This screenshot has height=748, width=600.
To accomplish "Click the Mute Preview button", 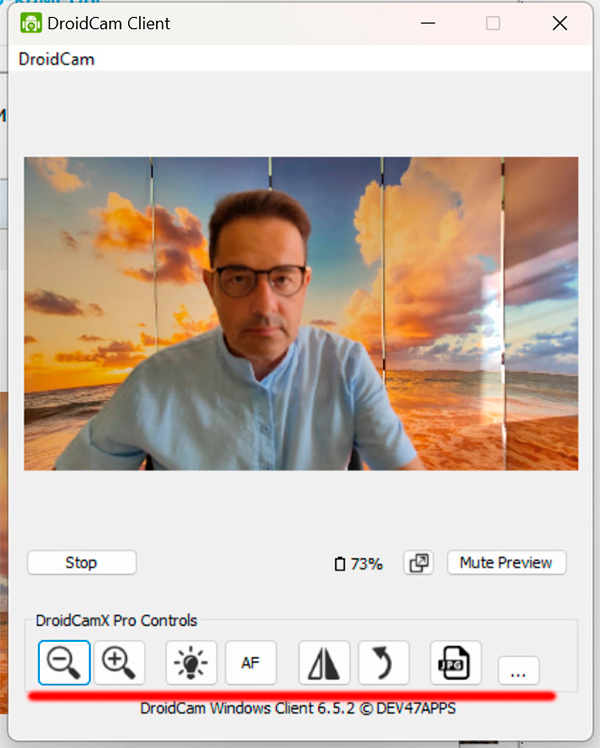I will coord(506,563).
